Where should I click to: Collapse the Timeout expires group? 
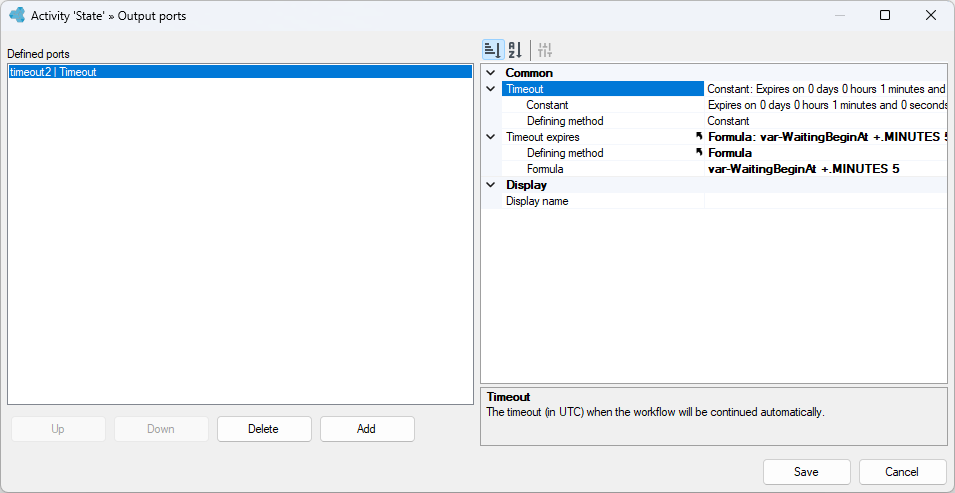(491, 137)
